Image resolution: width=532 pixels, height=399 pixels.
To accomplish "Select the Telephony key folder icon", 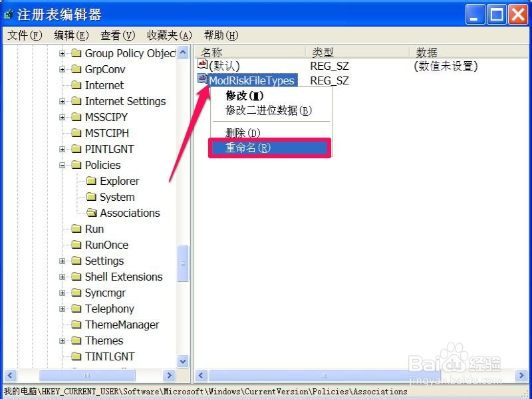I will click(78, 309).
